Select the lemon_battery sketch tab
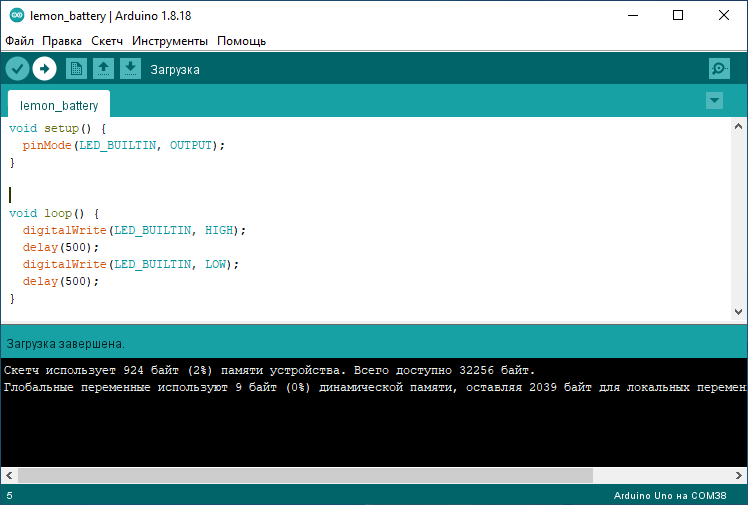The width and height of the screenshot is (748, 505). pyautogui.click(x=59, y=105)
